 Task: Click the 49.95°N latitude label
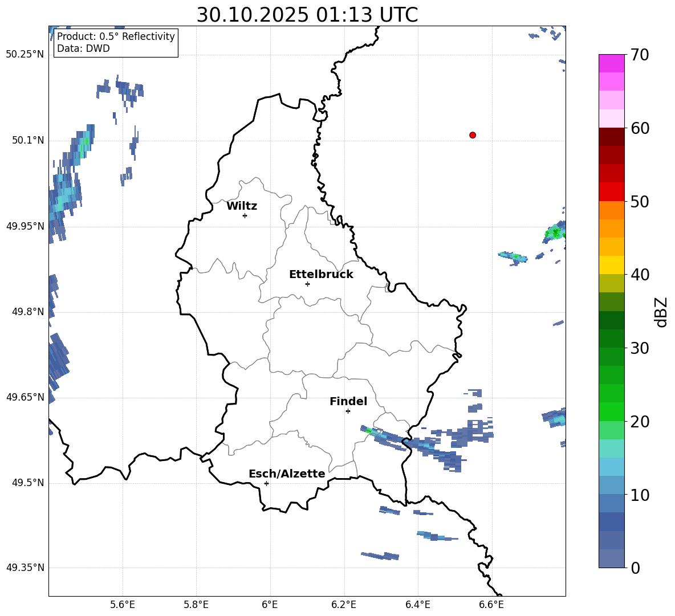[x=25, y=226]
